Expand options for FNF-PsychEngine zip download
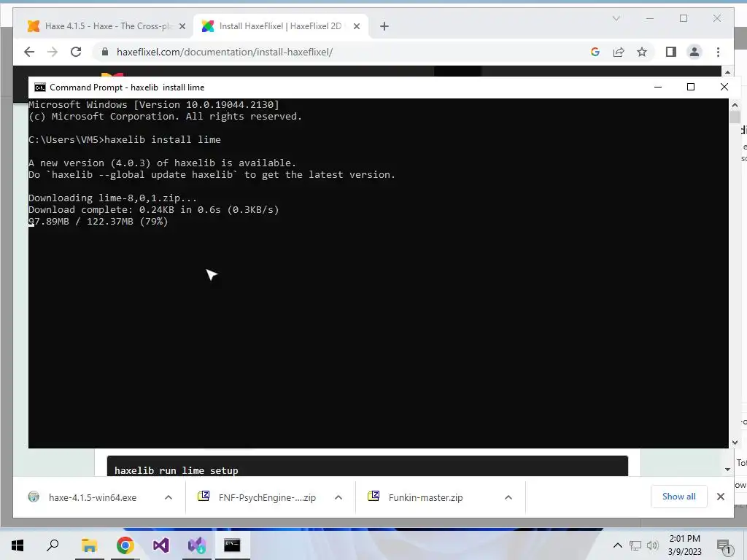Viewport: 747px width, 560px height. (x=338, y=497)
